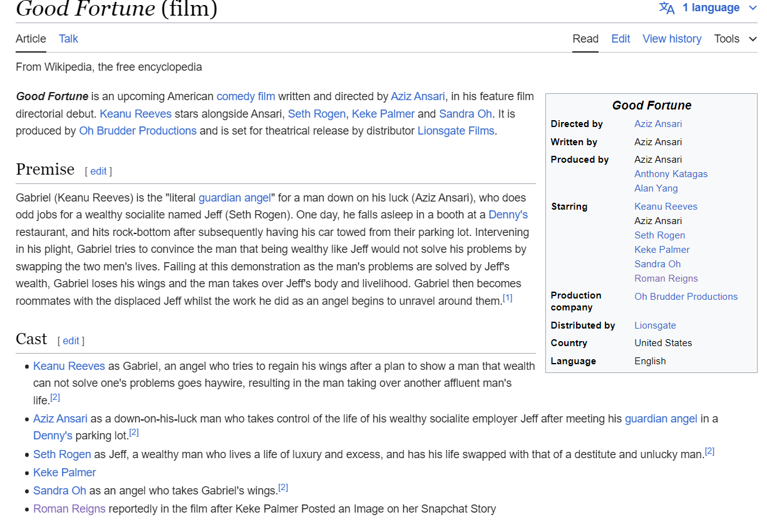
Task: Open Keke Palmer in the cast list
Action: click(64, 473)
